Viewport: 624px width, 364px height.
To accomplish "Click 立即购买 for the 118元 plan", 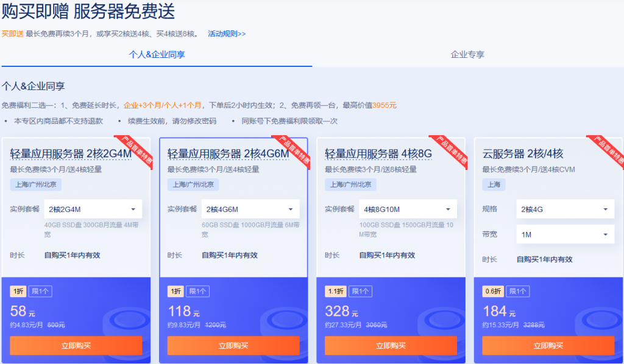I will 233,346.
